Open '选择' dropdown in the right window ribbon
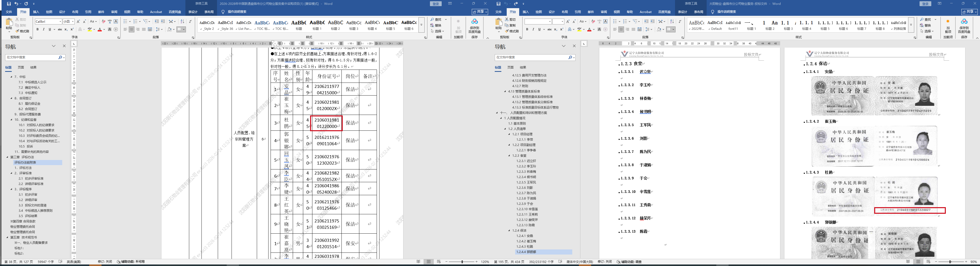This screenshot has width=980, height=266. click(x=927, y=31)
